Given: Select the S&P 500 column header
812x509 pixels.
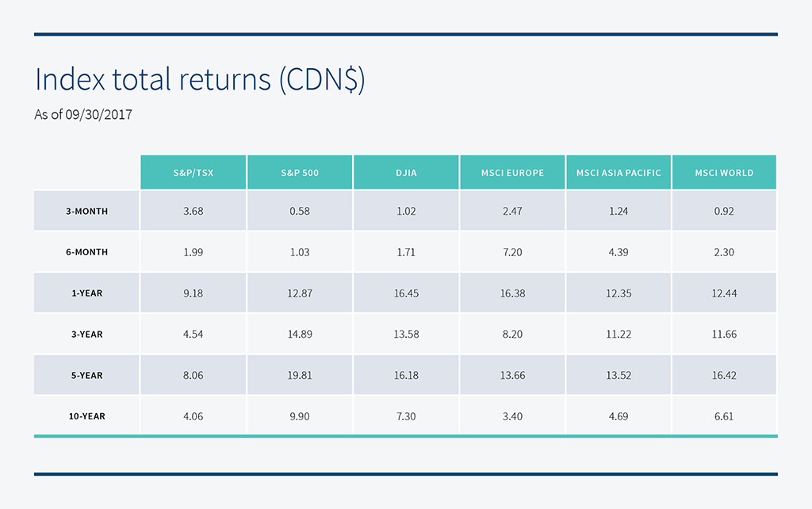Looking at the screenshot, I should click(300, 173).
